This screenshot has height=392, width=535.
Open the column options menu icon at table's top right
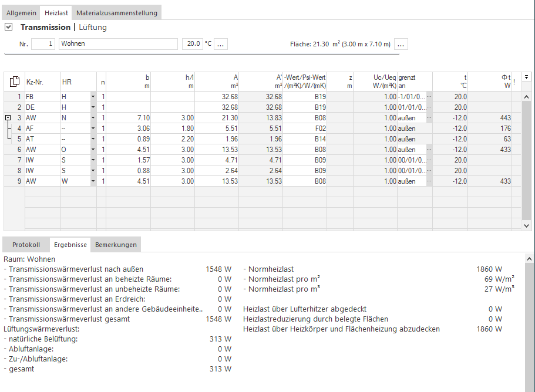pyautogui.click(x=526, y=77)
